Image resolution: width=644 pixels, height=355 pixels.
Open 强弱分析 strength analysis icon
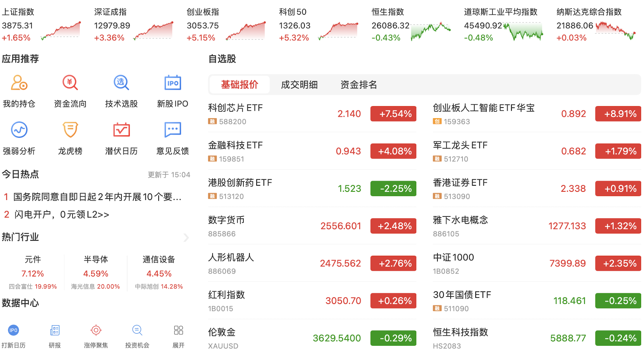pyautogui.click(x=19, y=130)
